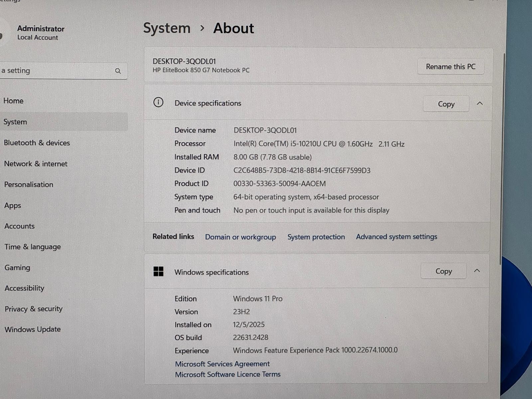Click the Device ID value C2C648B5-73D8-4218-8B14-91CE6F7599D3
The height and width of the screenshot is (399, 532).
pyautogui.click(x=302, y=170)
